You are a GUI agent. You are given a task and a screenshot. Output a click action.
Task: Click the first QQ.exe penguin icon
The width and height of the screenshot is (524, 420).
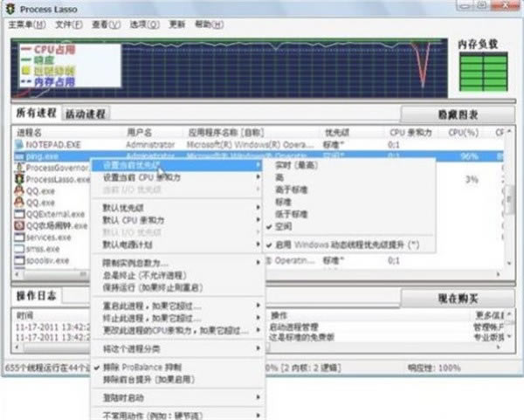coord(19,190)
